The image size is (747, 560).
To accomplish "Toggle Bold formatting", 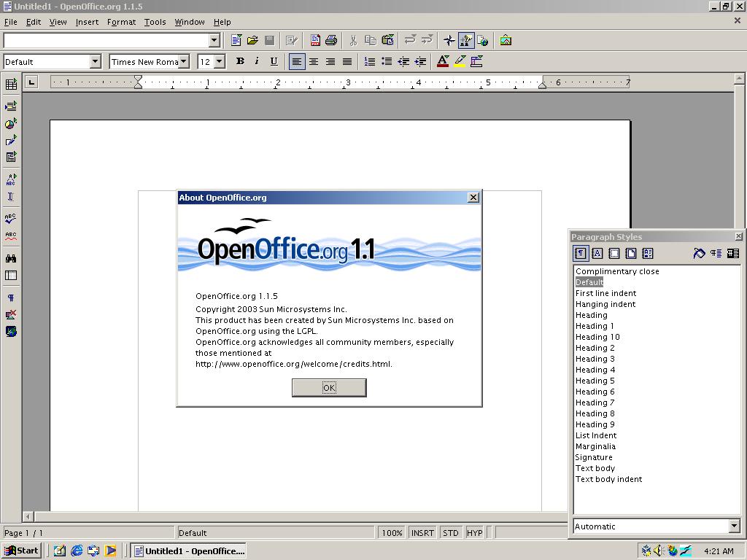I will pos(240,61).
